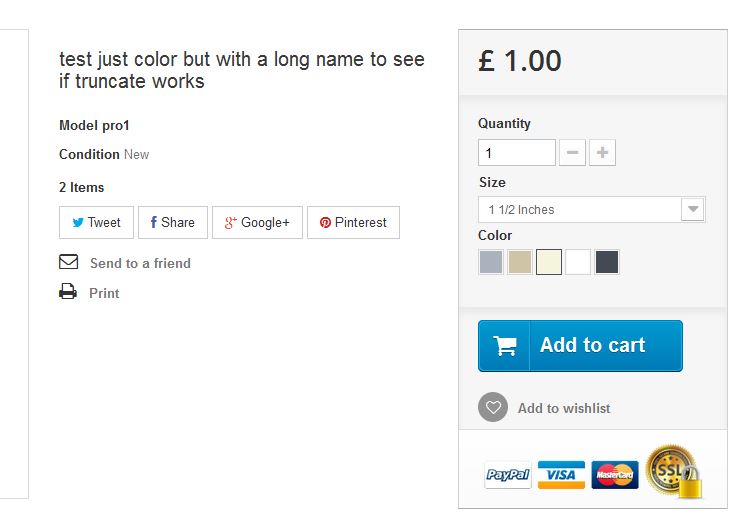This screenshot has width=743, height=524.
Task: Select the grey-blue color swatch
Action: click(x=491, y=262)
